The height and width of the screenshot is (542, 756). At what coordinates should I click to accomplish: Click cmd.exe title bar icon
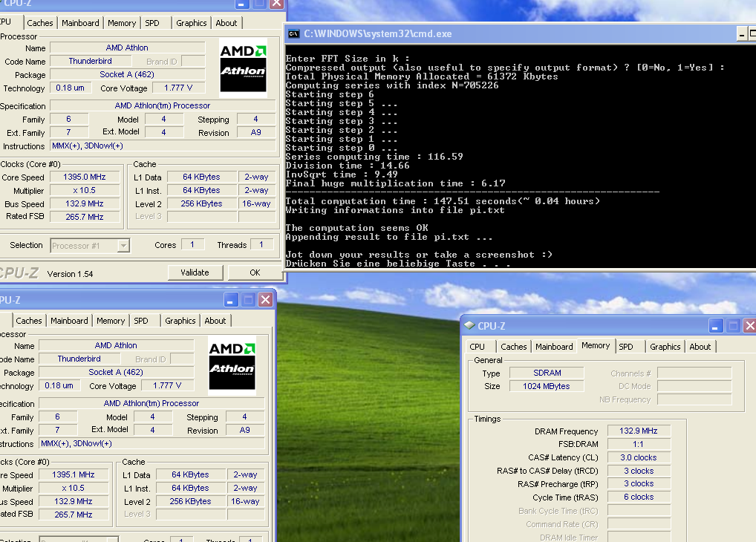tap(293, 33)
